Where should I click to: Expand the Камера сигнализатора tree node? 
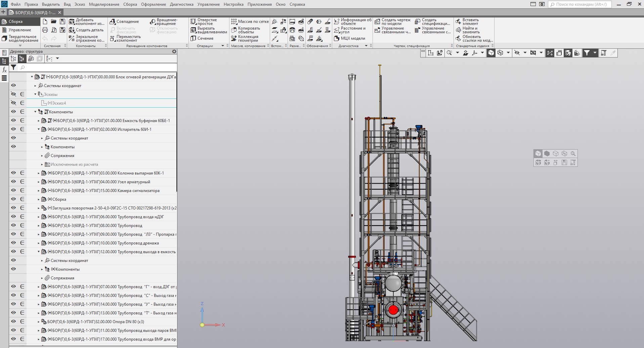(x=39, y=191)
